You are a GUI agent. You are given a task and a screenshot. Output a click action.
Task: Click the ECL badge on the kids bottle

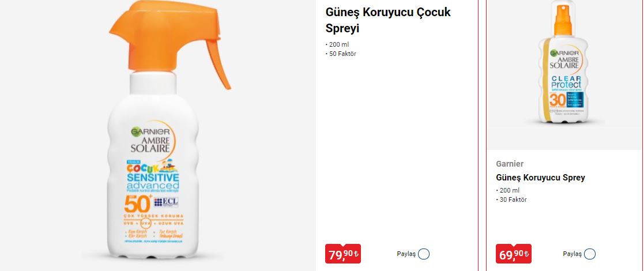[x=166, y=202]
